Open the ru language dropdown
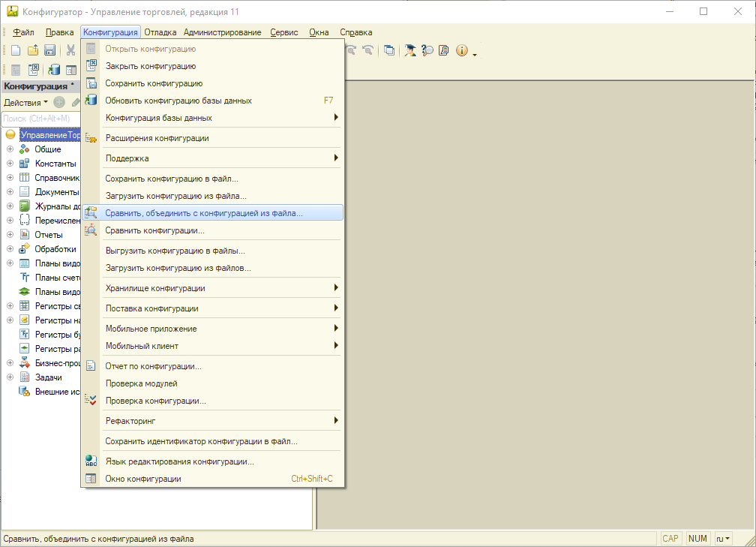Viewport: 756px width, 547px height. [723, 538]
